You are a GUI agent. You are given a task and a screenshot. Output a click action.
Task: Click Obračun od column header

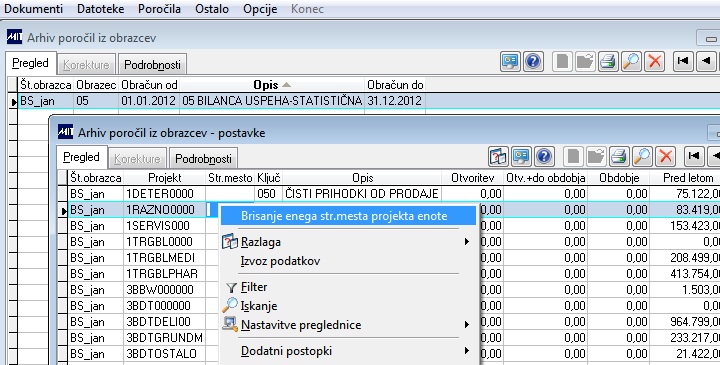click(149, 85)
